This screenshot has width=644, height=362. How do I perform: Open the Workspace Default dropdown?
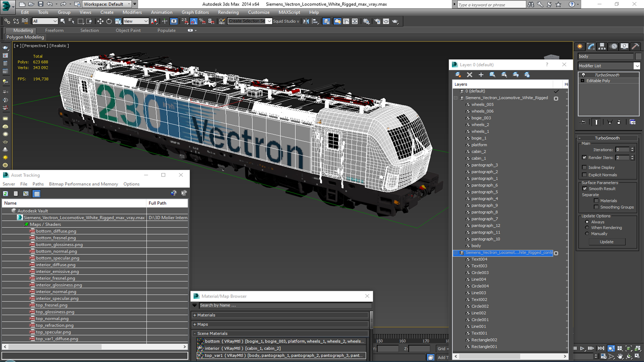(107, 4)
